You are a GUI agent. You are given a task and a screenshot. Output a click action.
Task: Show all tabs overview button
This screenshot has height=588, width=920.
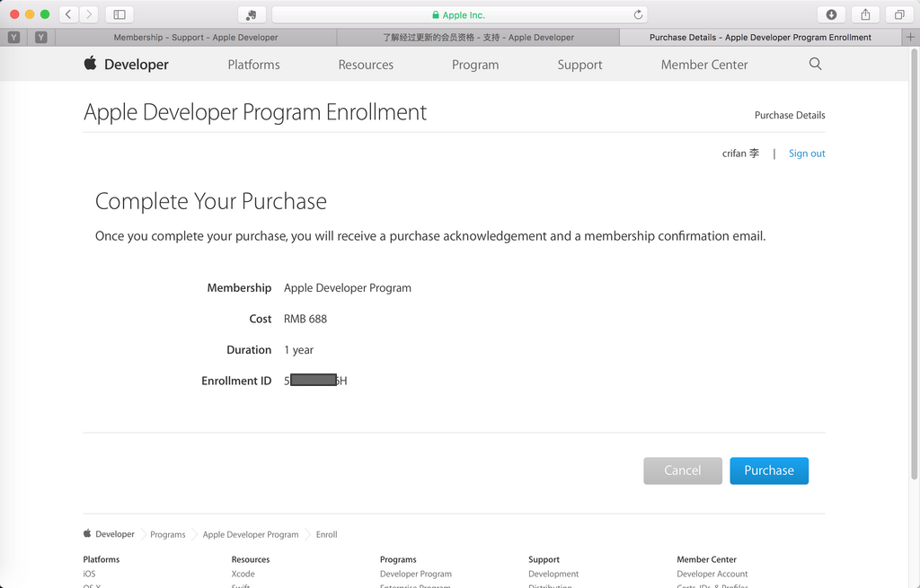(x=899, y=14)
